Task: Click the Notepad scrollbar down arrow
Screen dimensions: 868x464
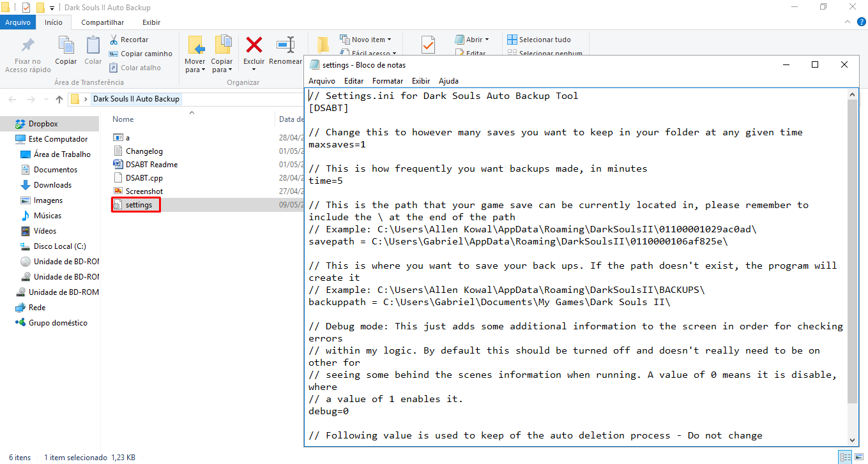Action: tap(852, 440)
